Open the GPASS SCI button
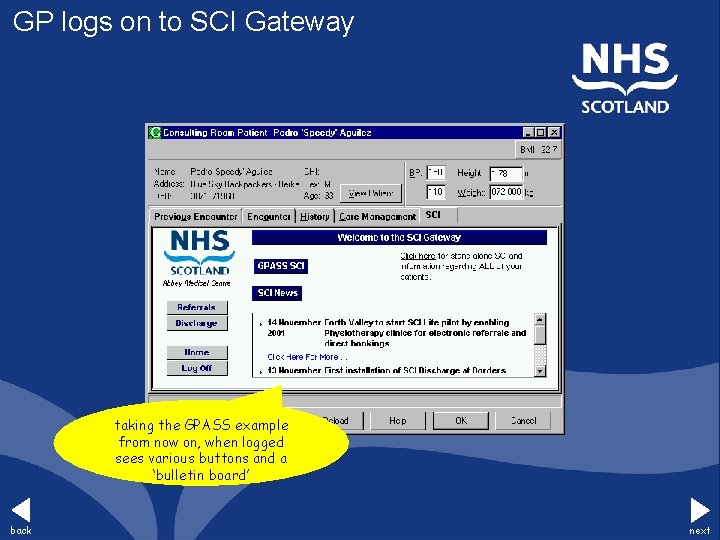The height and width of the screenshot is (540, 720). point(281,266)
